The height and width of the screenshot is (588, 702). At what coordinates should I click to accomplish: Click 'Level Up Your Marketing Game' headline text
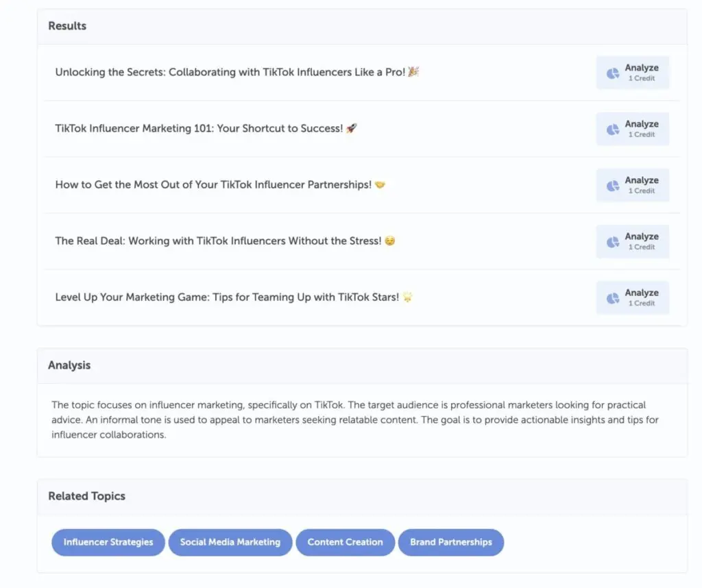point(227,297)
